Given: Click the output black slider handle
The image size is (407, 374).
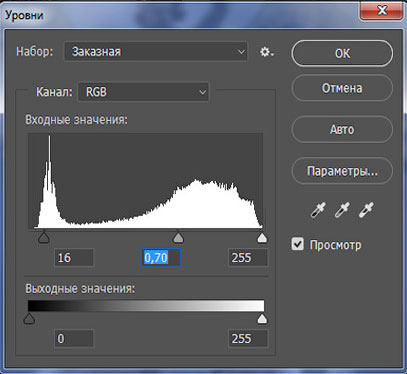Looking at the screenshot, I should pos(29,319).
